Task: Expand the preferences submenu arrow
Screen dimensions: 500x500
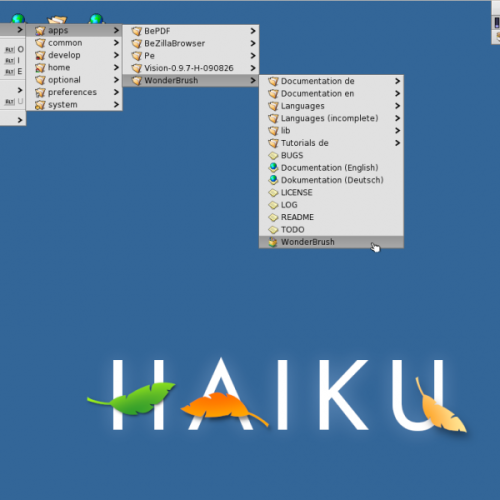Action: [x=116, y=92]
